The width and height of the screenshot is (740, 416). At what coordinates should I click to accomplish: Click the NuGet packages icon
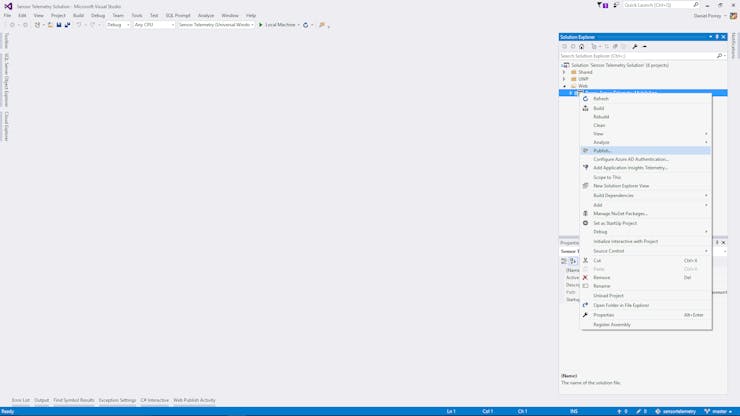coord(585,213)
